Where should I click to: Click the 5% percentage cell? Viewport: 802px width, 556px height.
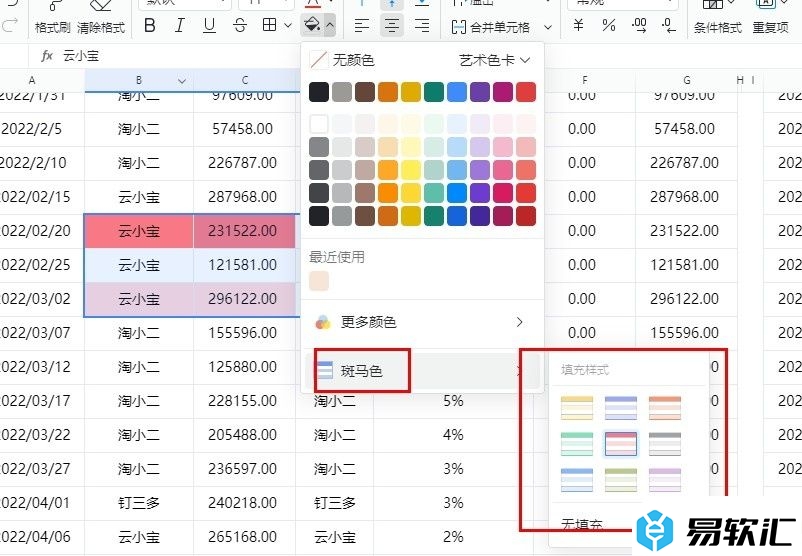pos(453,401)
